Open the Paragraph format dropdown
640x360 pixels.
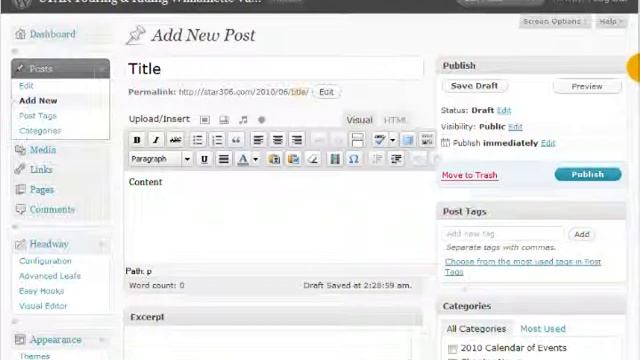coord(160,159)
